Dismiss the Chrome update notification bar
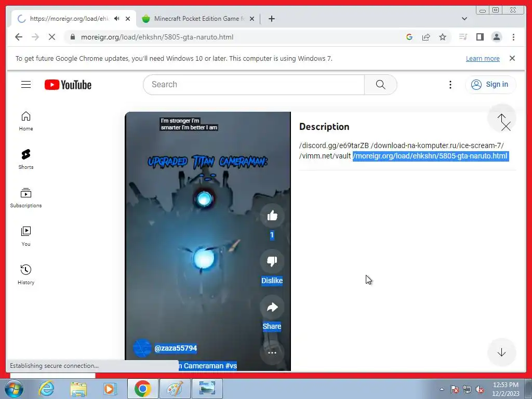 coord(512,58)
